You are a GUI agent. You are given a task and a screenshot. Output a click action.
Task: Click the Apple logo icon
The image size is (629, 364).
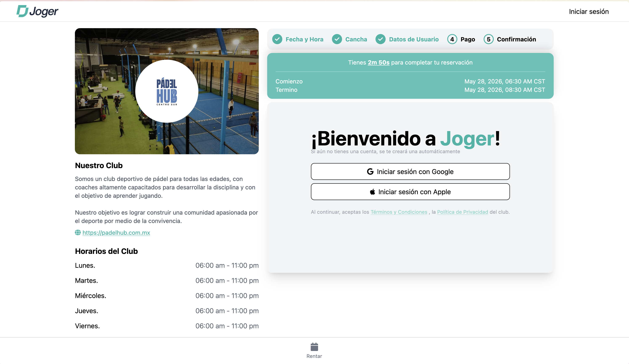coord(372,192)
